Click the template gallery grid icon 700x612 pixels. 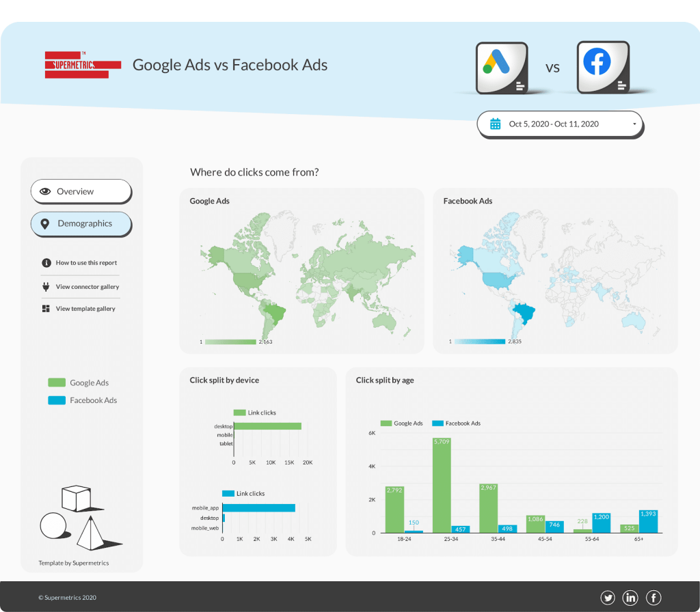[x=46, y=309]
